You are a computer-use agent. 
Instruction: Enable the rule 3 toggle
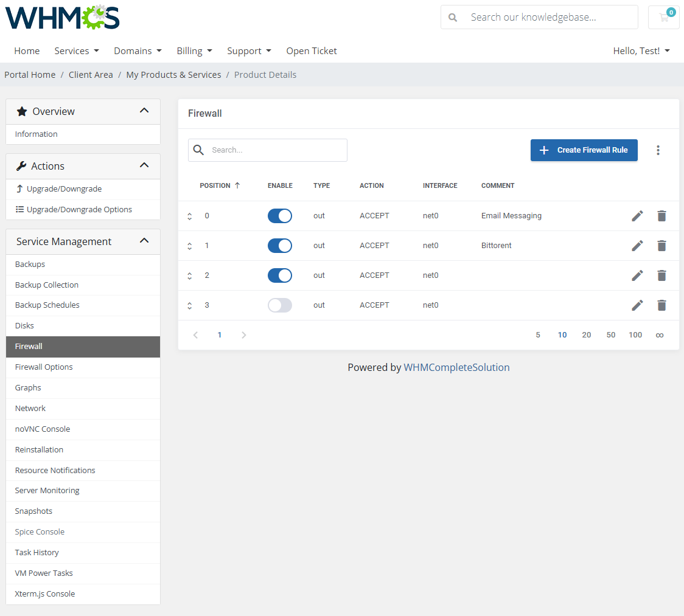(279, 305)
